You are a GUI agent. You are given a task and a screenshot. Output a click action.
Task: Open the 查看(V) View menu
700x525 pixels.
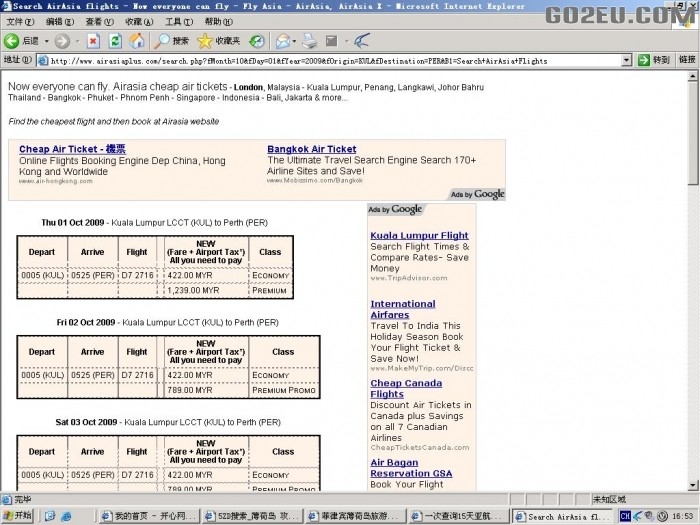click(100, 21)
